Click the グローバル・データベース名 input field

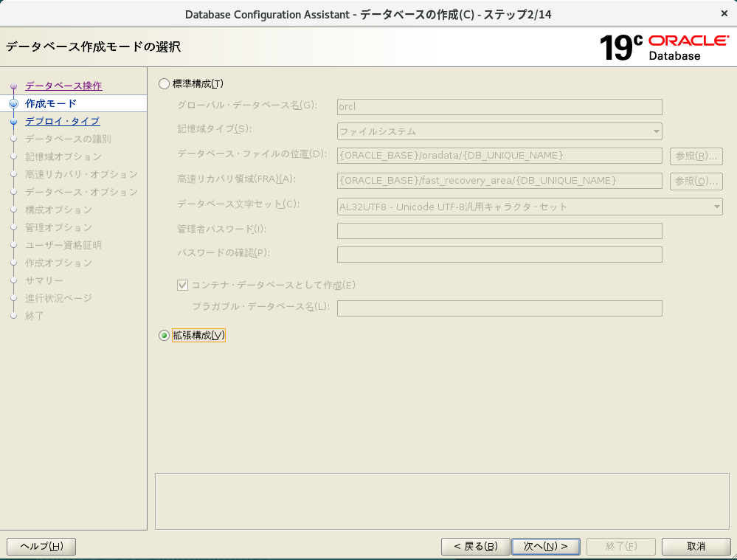coord(499,106)
